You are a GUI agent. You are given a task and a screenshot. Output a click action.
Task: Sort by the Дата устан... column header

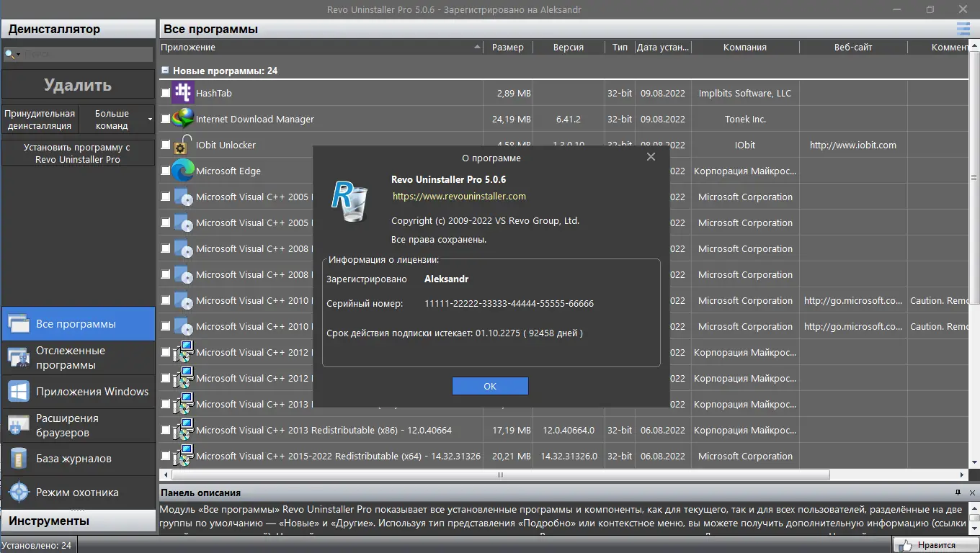point(663,47)
